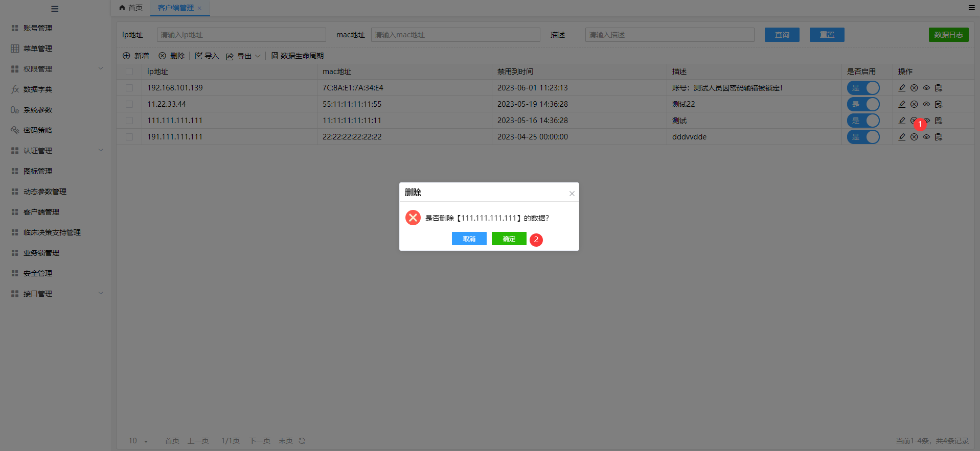Image resolution: width=980 pixels, height=451 pixels.
Task: Tick the checkbox for row 191.111.111.111
Action: point(129,137)
